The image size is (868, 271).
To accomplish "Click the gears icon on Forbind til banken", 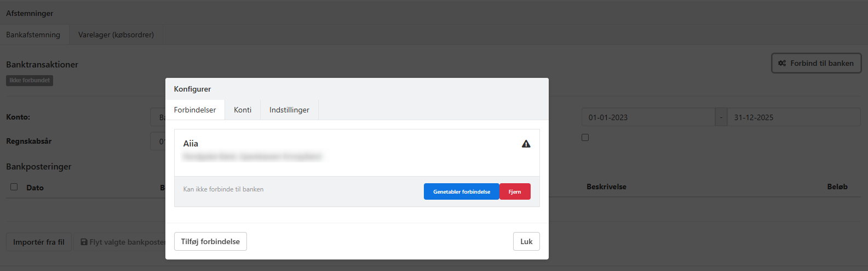I will pos(782,63).
